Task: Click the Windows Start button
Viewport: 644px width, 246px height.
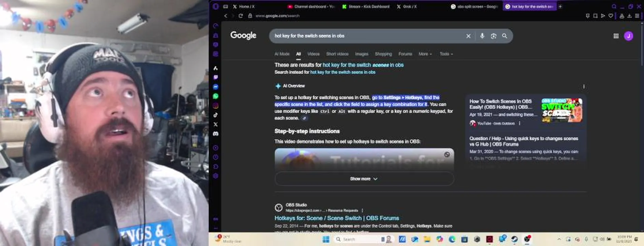Action: click(x=326, y=239)
